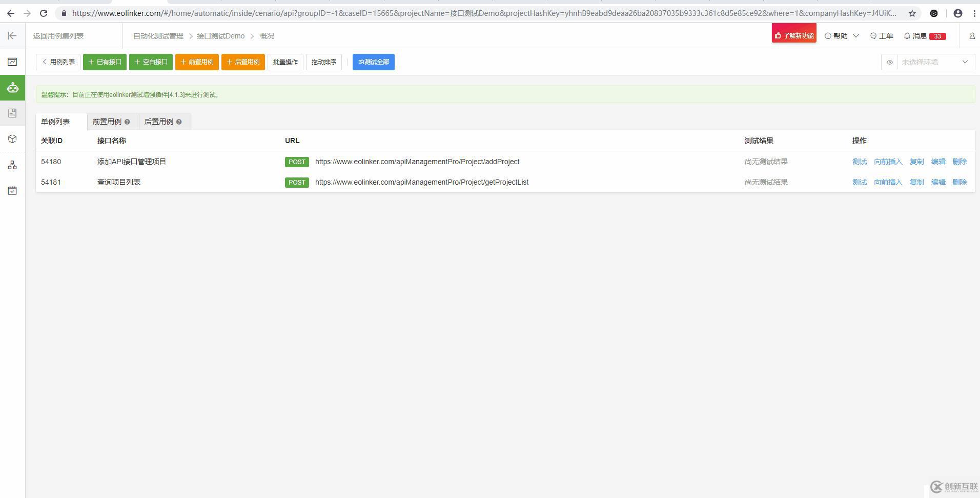980x498 pixels.
Task: Switch to the 前置用例 tab
Action: pyautogui.click(x=113, y=122)
